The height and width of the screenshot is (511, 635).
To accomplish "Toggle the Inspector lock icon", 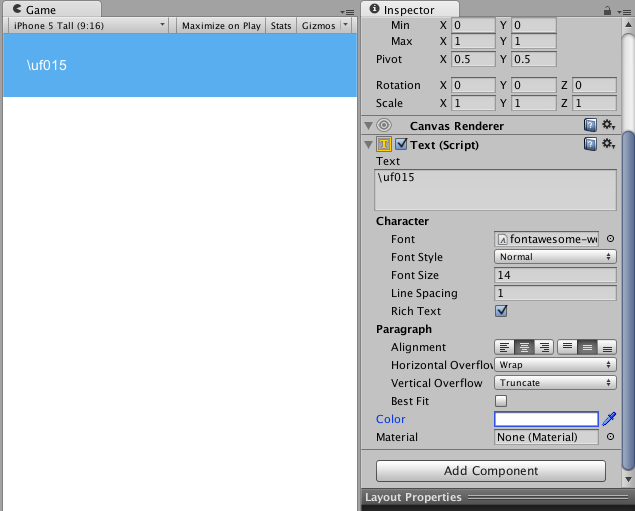I will (607, 11).
